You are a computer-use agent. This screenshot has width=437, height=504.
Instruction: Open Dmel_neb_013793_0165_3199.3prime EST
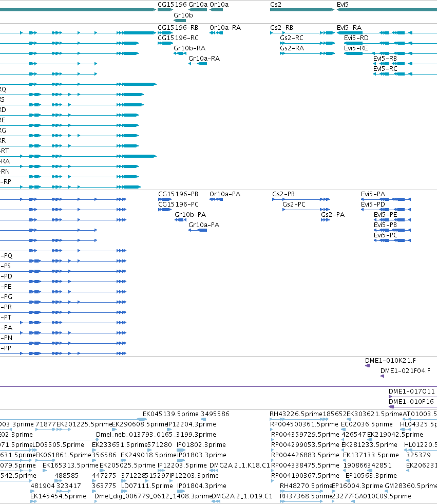click(156, 435)
